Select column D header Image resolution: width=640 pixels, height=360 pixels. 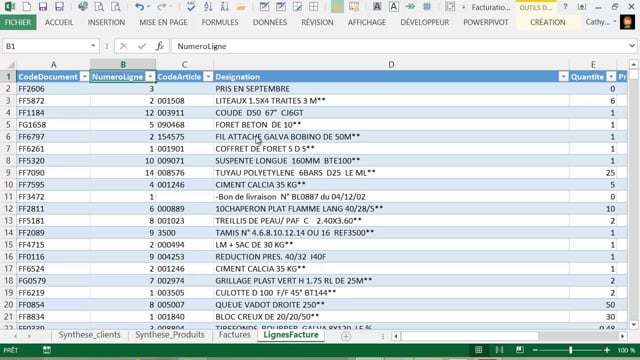391,64
